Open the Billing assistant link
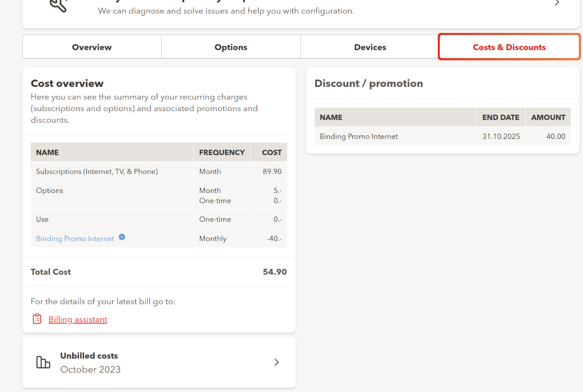Viewport: 583px width, 392px height. (x=78, y=319)
